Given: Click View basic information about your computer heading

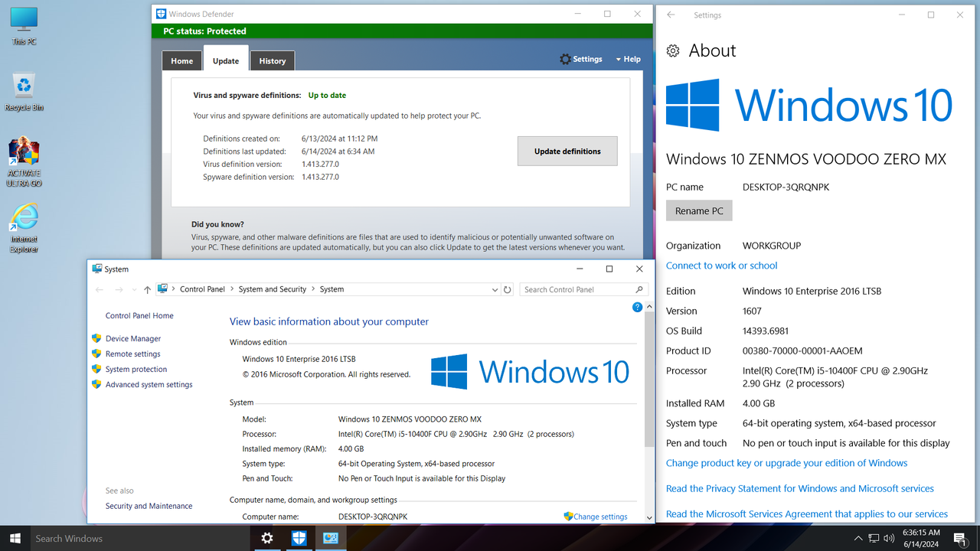Looking at the screenshot, I should click(x=329, y=321).
